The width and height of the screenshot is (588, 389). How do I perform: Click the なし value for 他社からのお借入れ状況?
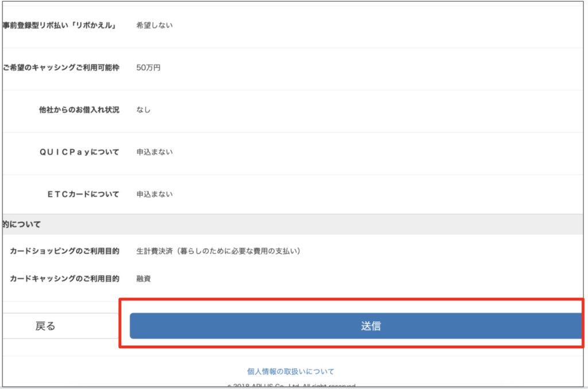tap(143, 110)
